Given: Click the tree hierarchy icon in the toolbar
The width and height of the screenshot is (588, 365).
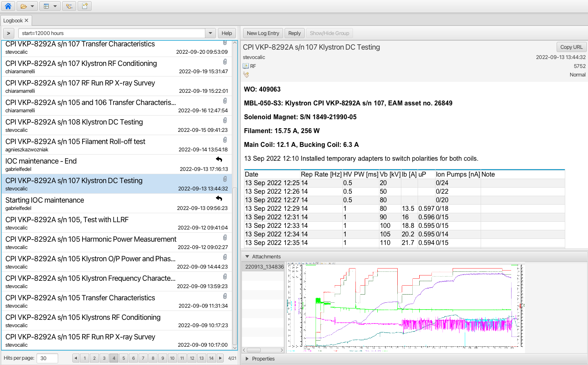Looking at the screenshot, I should (69, 6).
